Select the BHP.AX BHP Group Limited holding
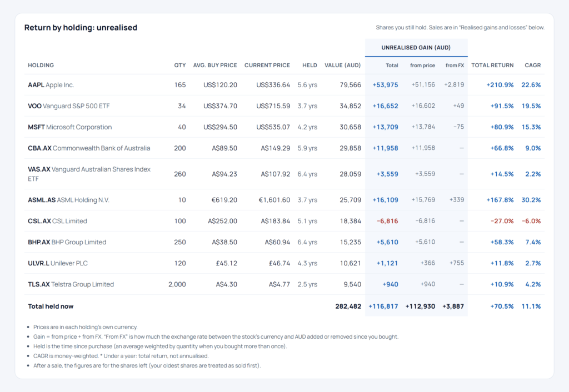Image resolution: width=569 pixels, height=392 pixels. (x=284, y=242)
